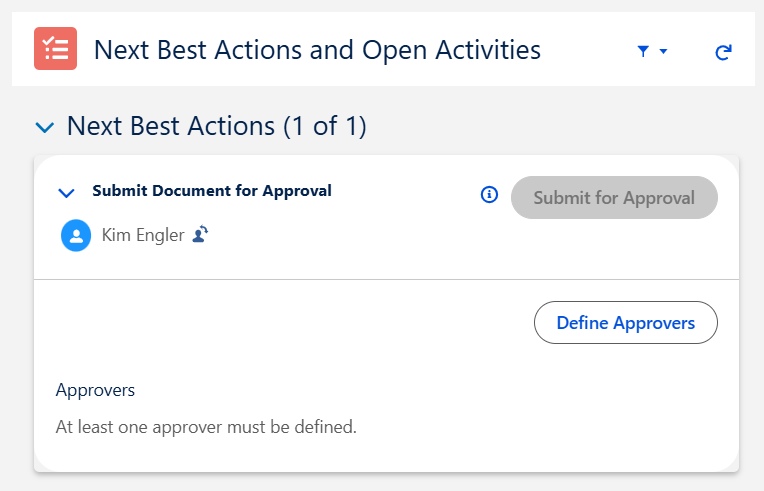Viewport: 764px width, 491px height.
Task: Select the Kim Engler name
Action: coord(143,236)
